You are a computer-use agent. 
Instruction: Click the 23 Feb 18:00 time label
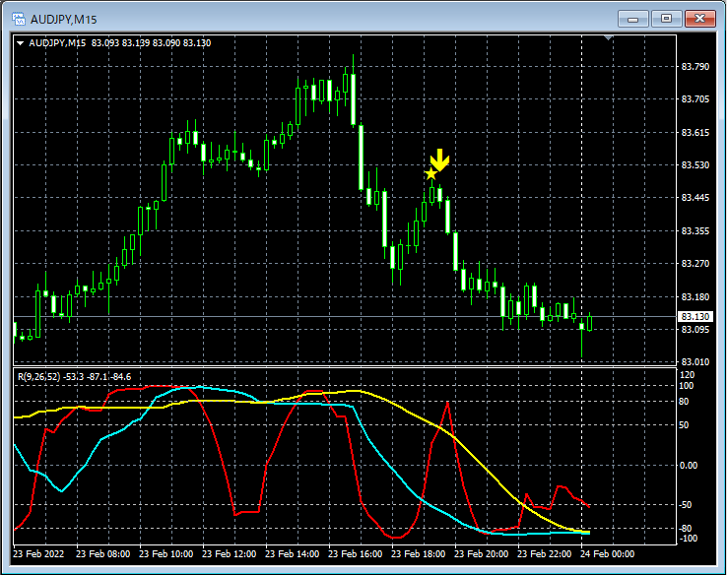[x=418, y=553]
